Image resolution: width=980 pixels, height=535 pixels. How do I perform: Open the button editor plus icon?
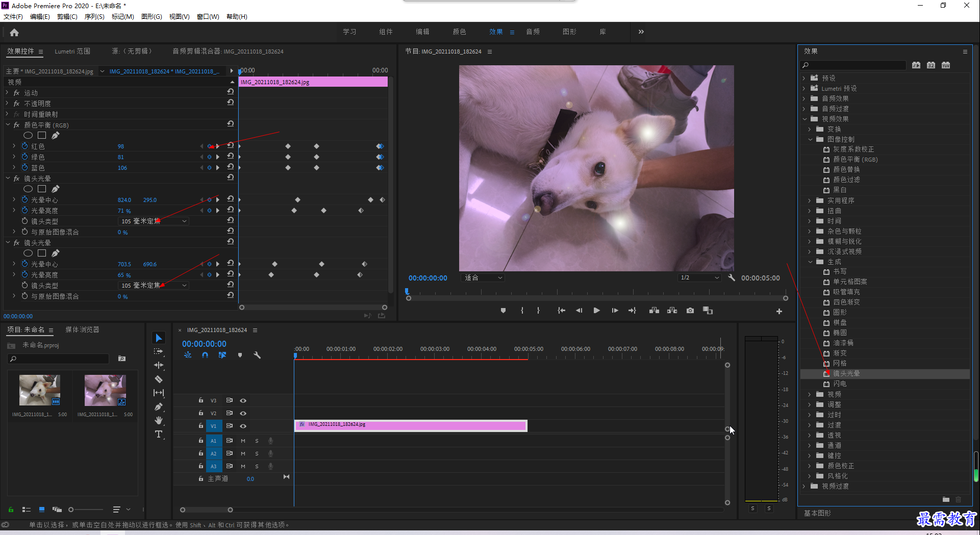[x=779, y=311]
